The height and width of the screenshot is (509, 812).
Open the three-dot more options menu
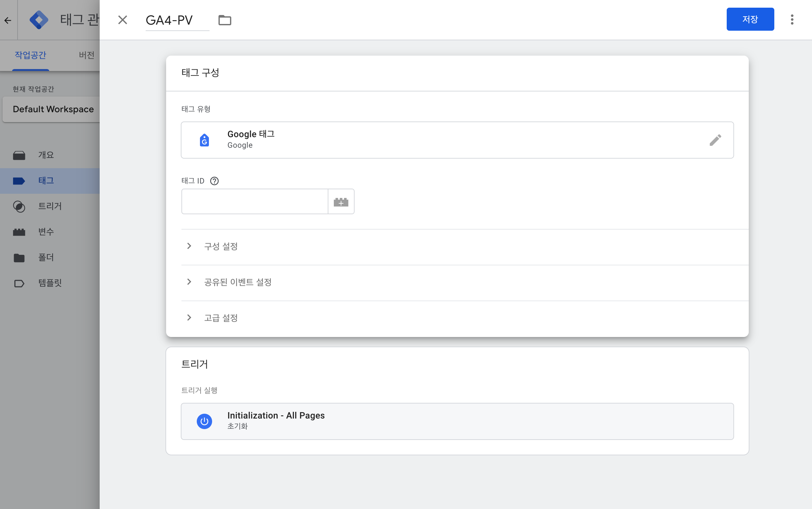[x=792, y=20]
